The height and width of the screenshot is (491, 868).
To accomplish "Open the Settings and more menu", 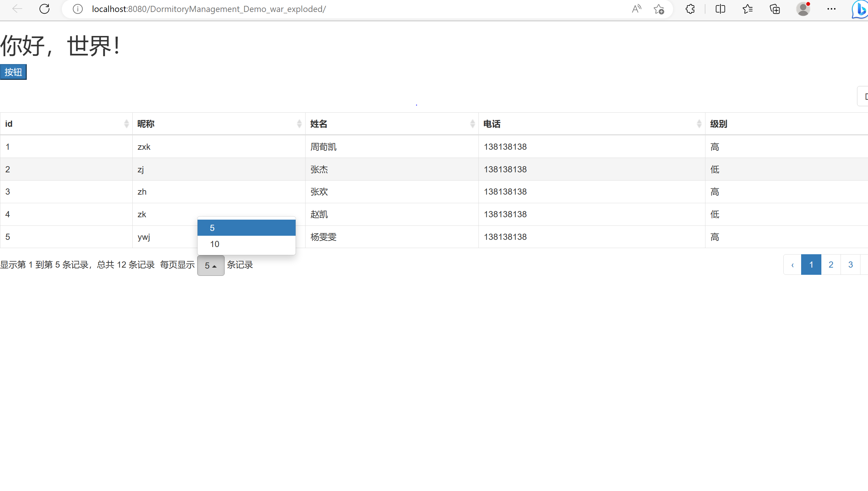I will point(831,9).
